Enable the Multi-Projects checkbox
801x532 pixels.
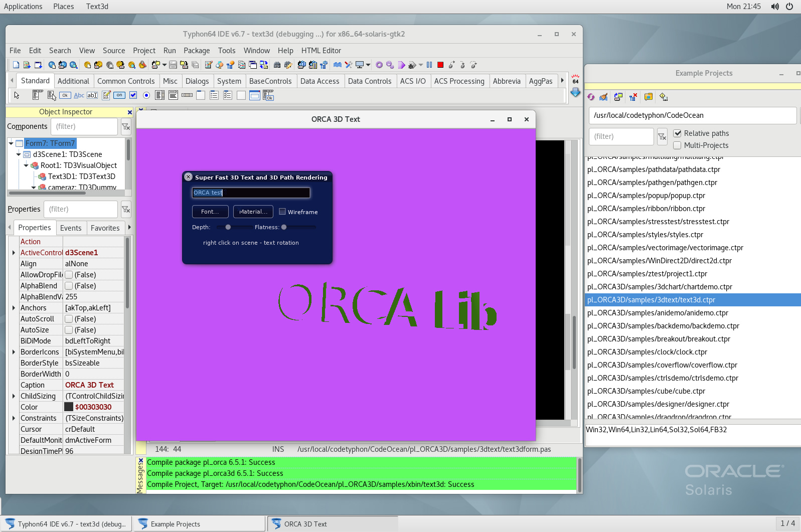677,145
